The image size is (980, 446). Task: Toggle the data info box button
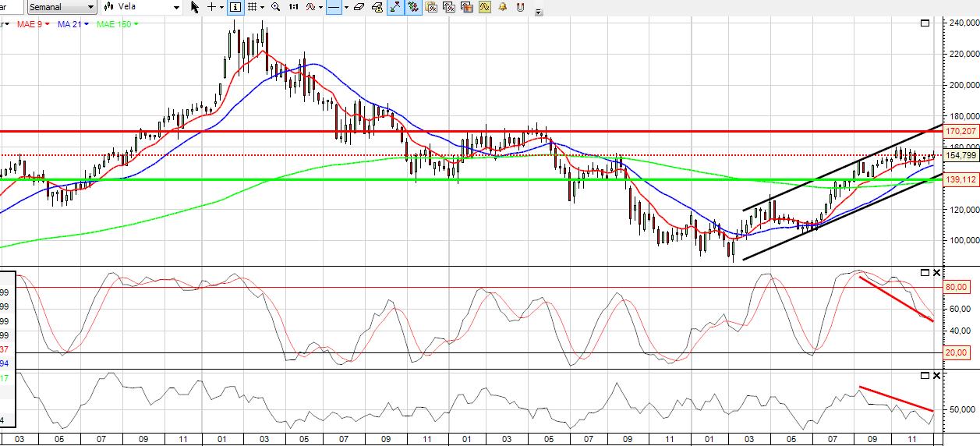(x=235, y=7)
